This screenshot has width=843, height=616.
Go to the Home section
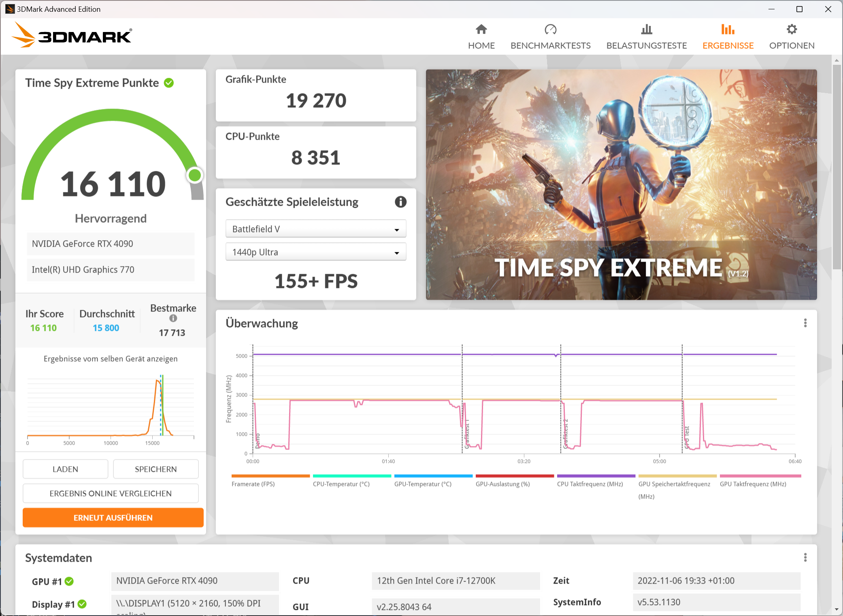(x=481, y=36)
